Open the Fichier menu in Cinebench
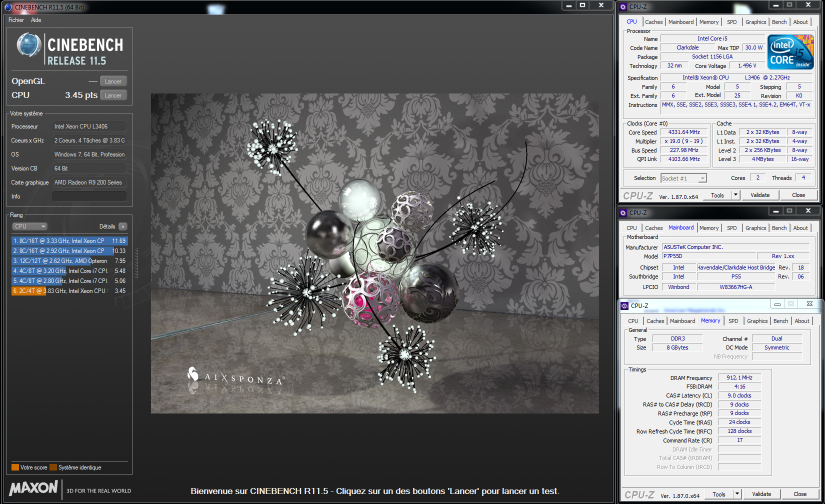This screenshot has height=504, width=825. [x=16, y=20]
